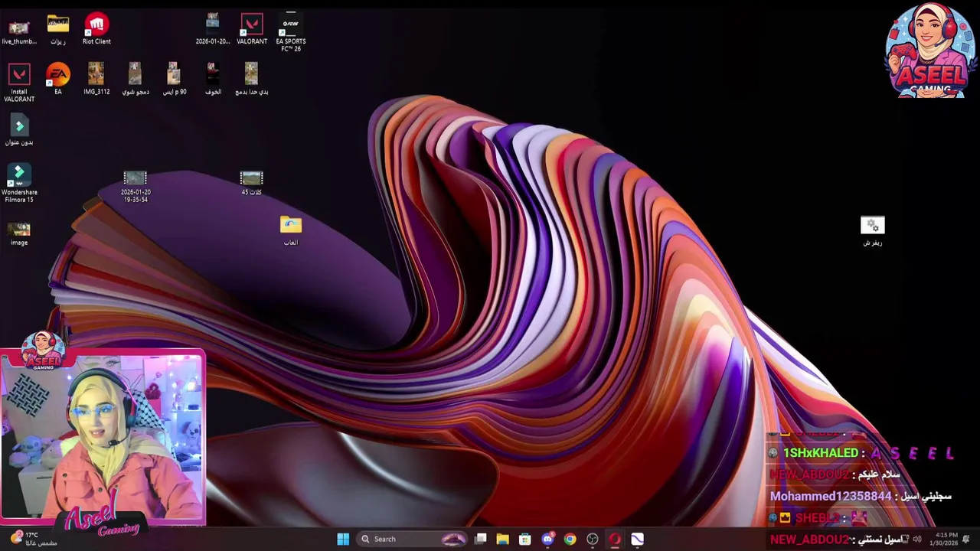This screenshot has height=551, width=980.
Task: Select the بدي حدا يدمج file
Action: (251, 80)
